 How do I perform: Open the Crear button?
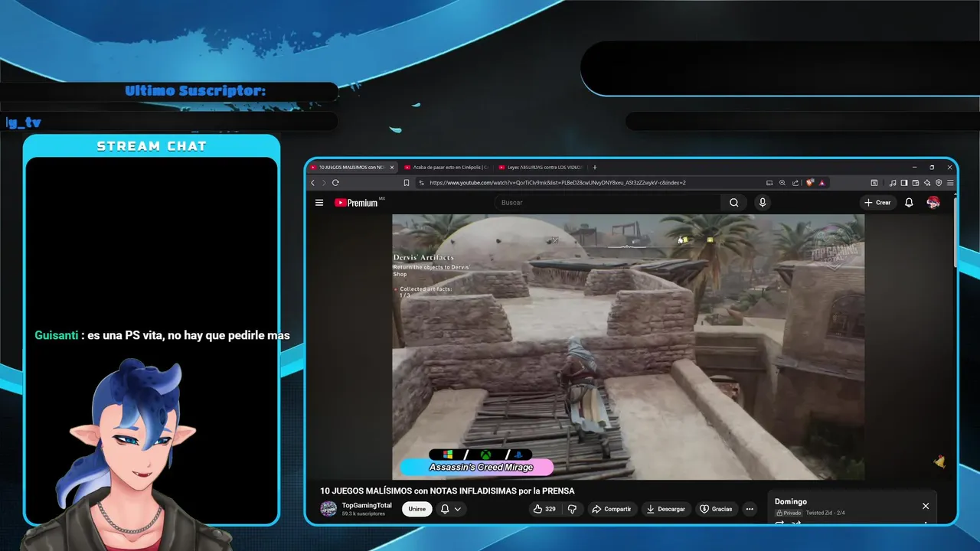[877, 203]
